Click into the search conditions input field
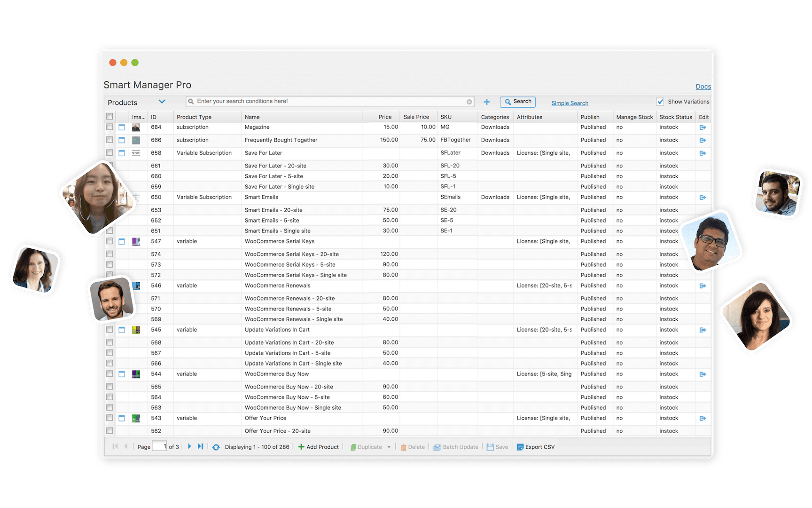Image resolution: width=812 pixels, height=508 pixels. point(329,102)
